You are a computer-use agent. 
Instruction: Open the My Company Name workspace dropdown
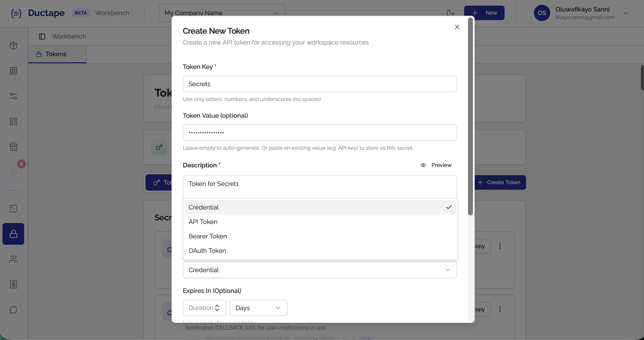tap(222, 13)
